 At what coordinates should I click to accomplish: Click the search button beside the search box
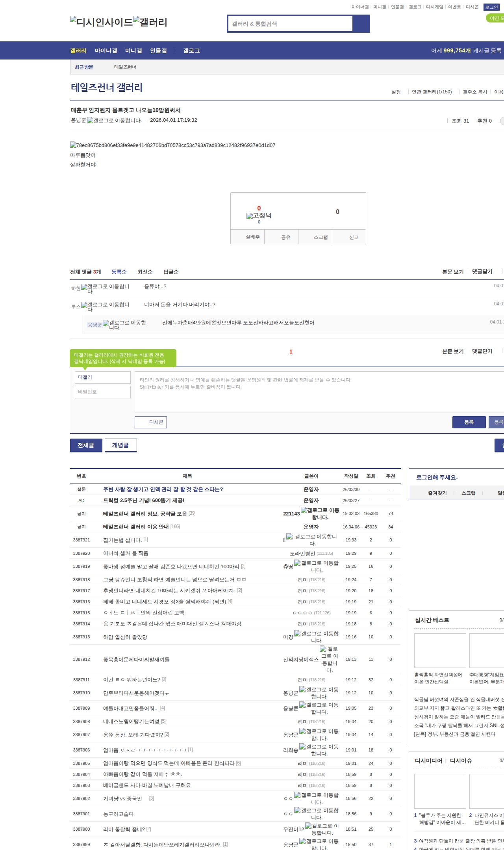tap(361, 24)
